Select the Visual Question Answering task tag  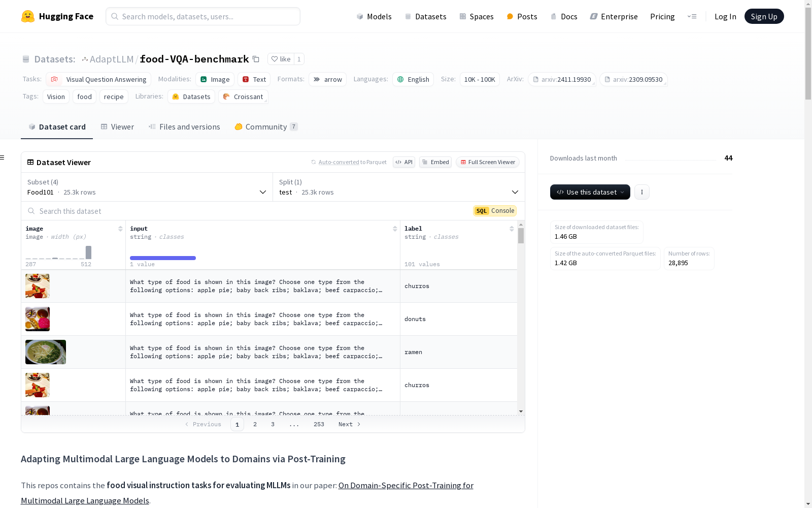pyautogui.click(x=98, y=79)
